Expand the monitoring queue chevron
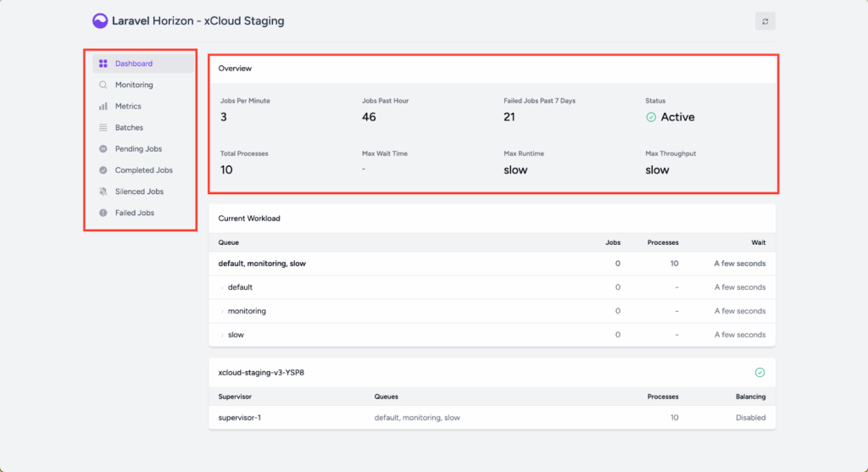 tap(223, 311)
